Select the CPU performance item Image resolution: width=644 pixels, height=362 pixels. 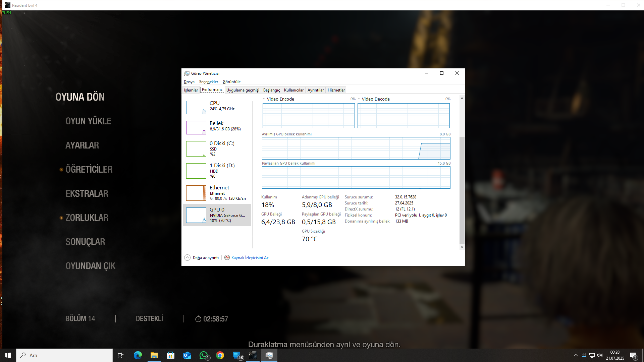[217, 107]
